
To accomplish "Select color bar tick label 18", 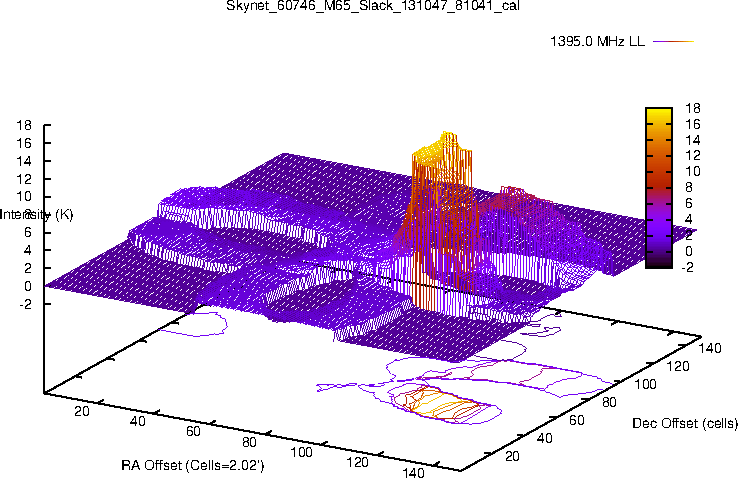I will click(x=693, y=108).
